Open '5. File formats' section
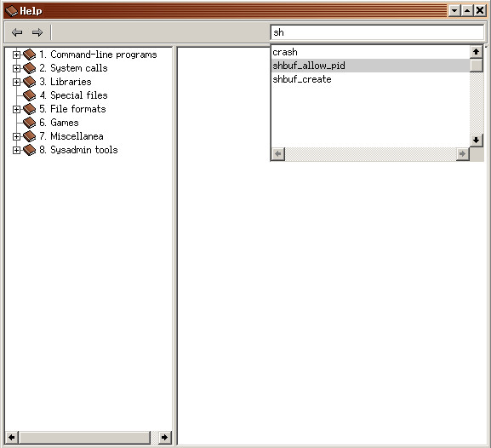491x448 pixels. pyautogui.click(x=72, y=109)
